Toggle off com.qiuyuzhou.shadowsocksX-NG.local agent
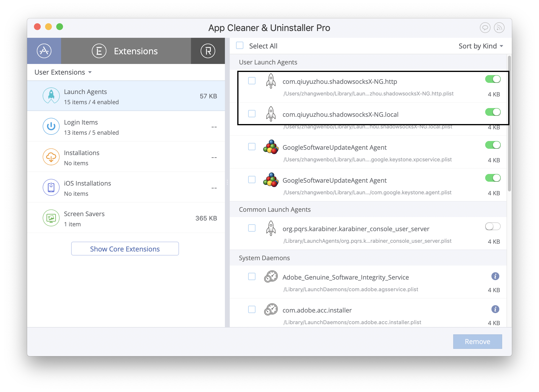The width and height of the screenshot is (539, 392). [x=493, y=112]
